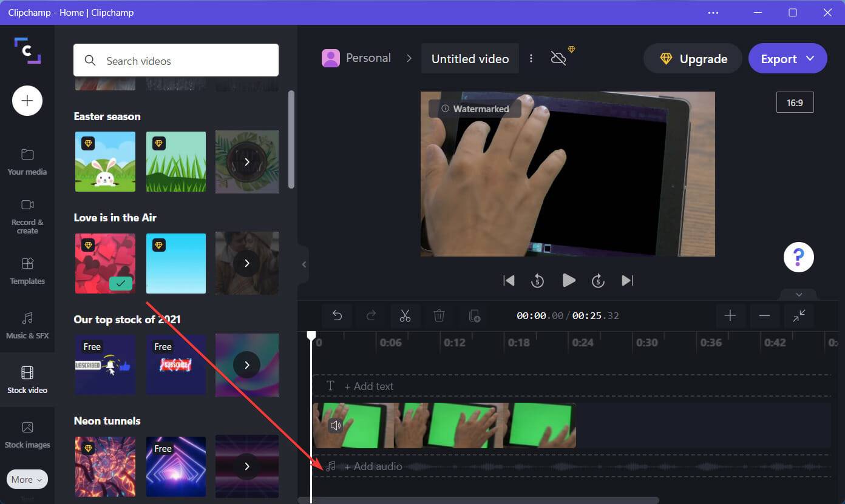The width and height of the screenshot is (845, 504).
Task: Open the Untitled video options menu
Action: [x=531, y=58]
